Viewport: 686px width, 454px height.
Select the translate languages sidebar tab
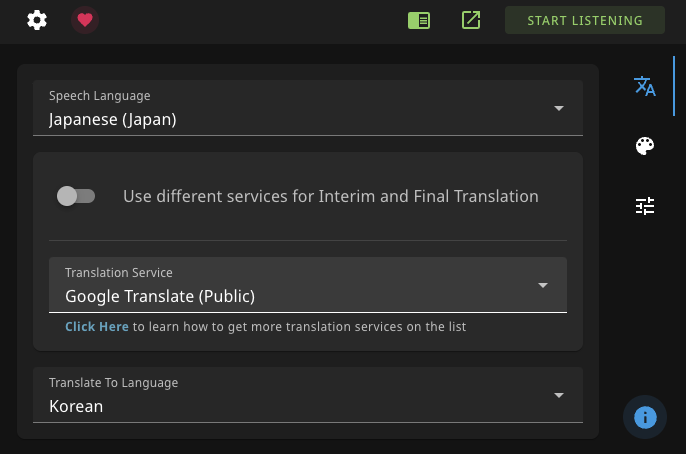click(x=645, y=86)
